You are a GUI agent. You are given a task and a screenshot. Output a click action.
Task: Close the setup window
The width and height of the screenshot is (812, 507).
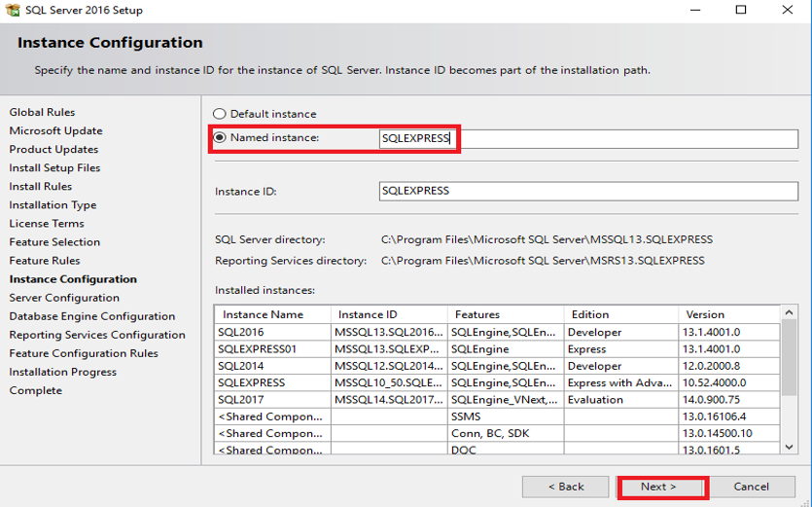click(787, 11)
